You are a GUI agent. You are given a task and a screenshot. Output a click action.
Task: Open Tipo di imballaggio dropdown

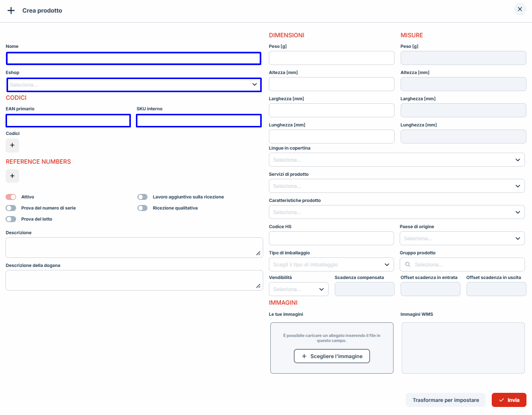point(331,264)
